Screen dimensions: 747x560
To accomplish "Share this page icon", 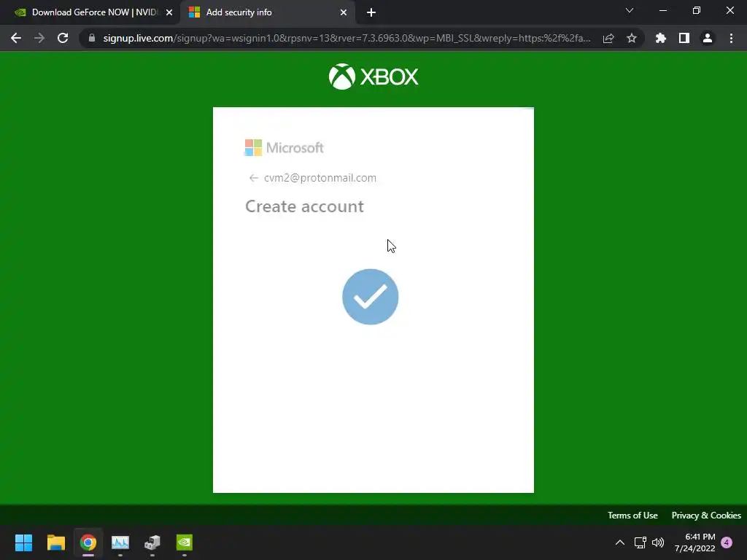I will pos(608,38).
